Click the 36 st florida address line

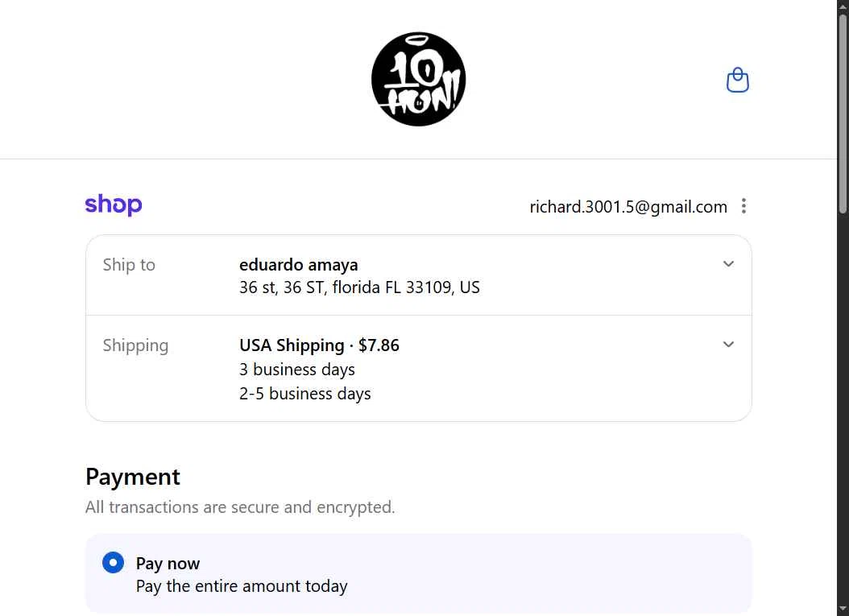point(359,287)
